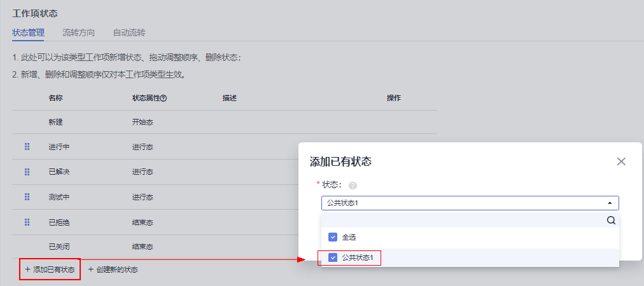Toggle the 全选 checkbox
This screenshot has width=644, height=286.
[x=333, y=237]
